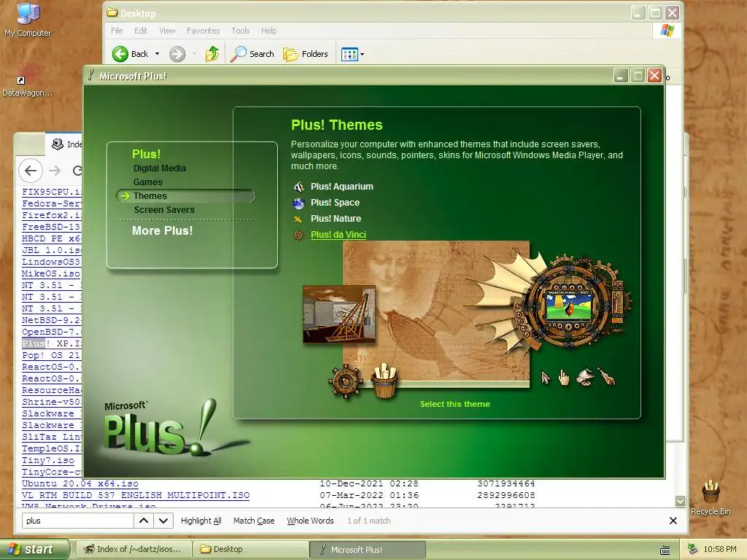The height and width of the screenshot is (560, 747).
Task: Click Search in Desktop toolbar
Action: click(x=252, y=54)
